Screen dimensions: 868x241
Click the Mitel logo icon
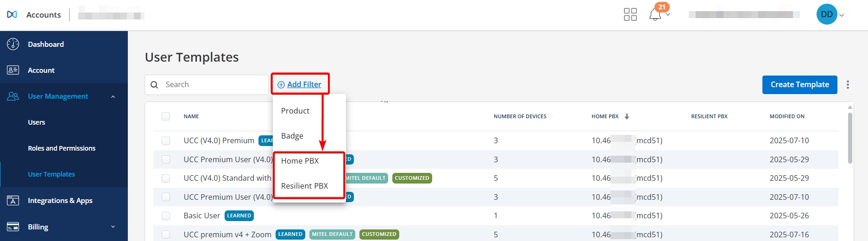[x=12, y=14]
